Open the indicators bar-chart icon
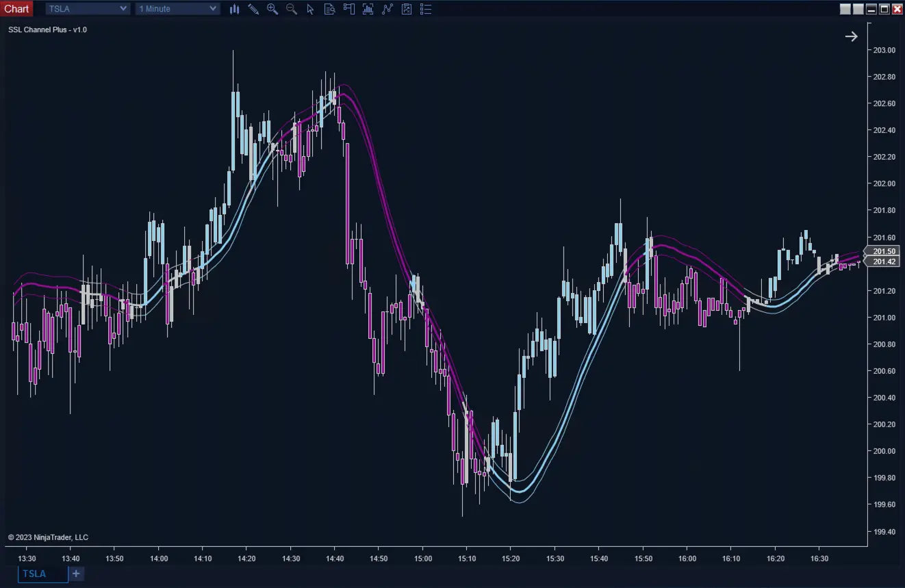Viewport: 905px width, 588px height. pos(368,9)
